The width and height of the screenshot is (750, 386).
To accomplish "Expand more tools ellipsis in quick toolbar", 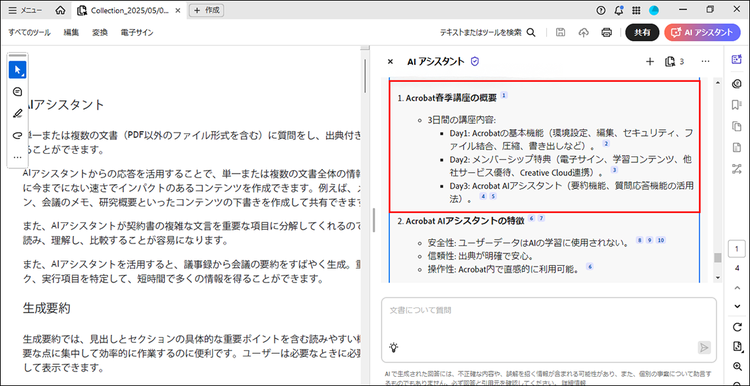I will 18,157.
